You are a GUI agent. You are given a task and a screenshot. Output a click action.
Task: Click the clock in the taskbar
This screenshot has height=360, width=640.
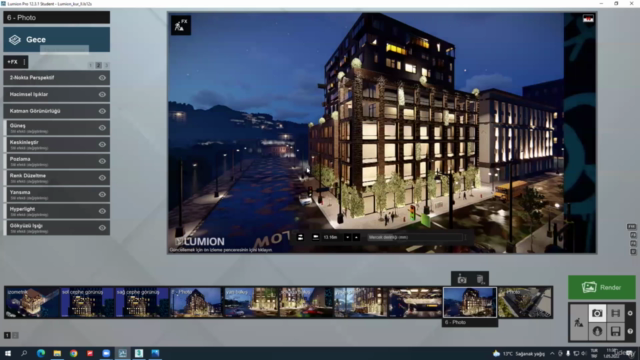coord(611,353)
